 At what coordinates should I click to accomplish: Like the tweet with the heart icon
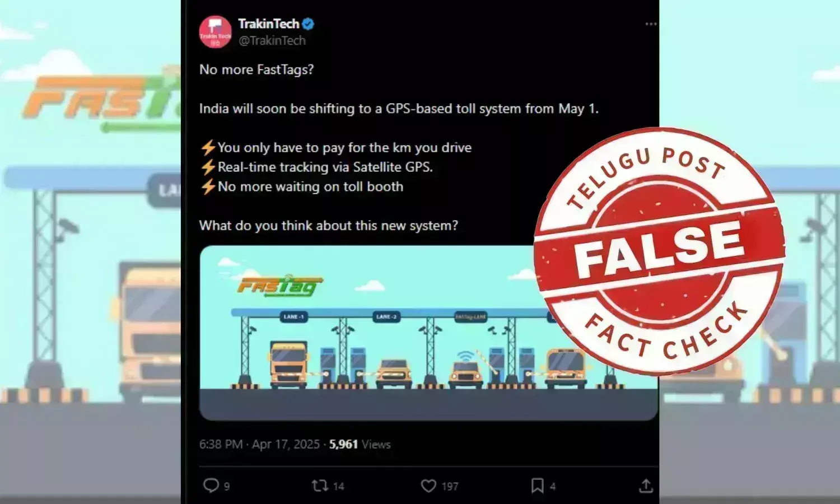click(x=428, y=486)
